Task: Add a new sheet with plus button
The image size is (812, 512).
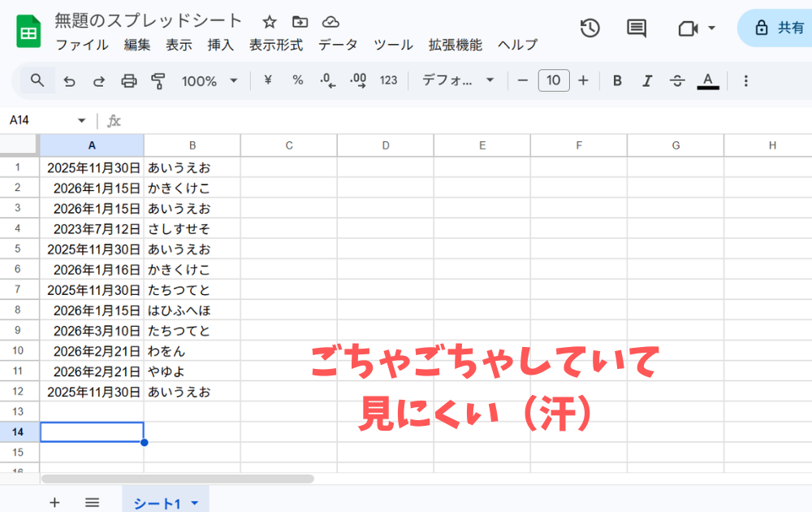Action: click(x=54, y=502)
